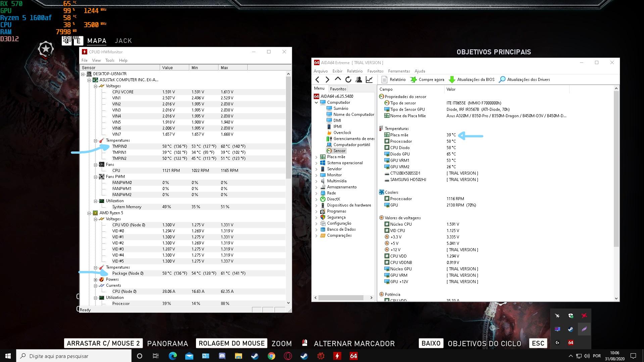Click Valor column header in AIDA64
The height and width of the screenshot is (362, 644).
pos(507,89)
